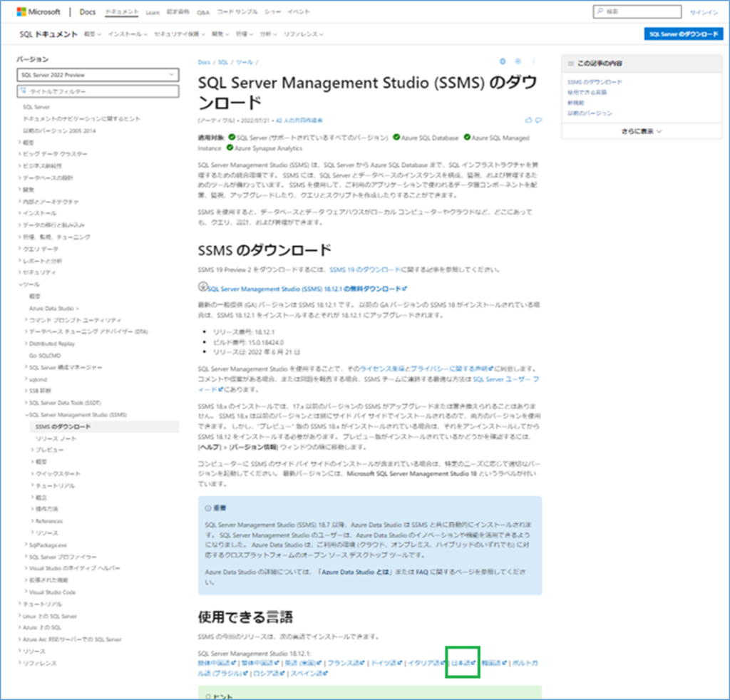Image resolution: width=730 pixels, height=700 pixels.
Task: Click the SQL Server のダウンロード button
Action: click(684, 34)
